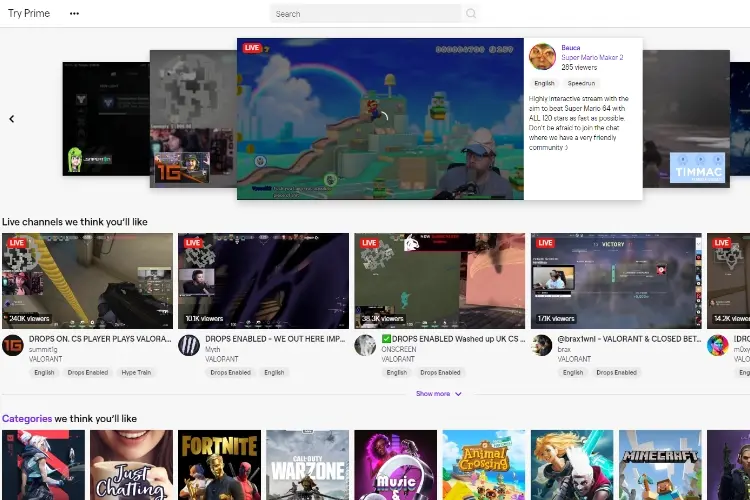Click brax's Drops Enabled tag

point(617,372)
